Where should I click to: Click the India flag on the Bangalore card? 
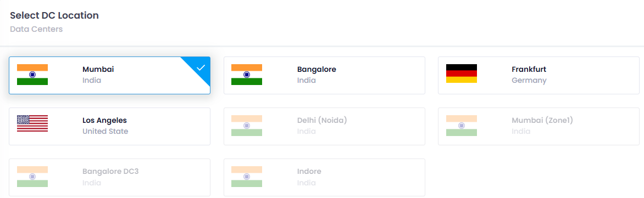point(247,75)
